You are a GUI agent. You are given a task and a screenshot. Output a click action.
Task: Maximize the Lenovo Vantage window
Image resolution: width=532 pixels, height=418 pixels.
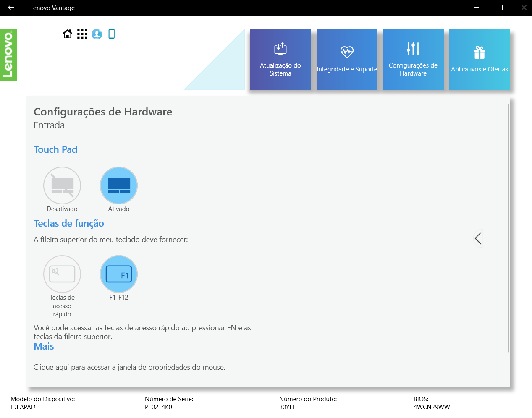(500, 8)
